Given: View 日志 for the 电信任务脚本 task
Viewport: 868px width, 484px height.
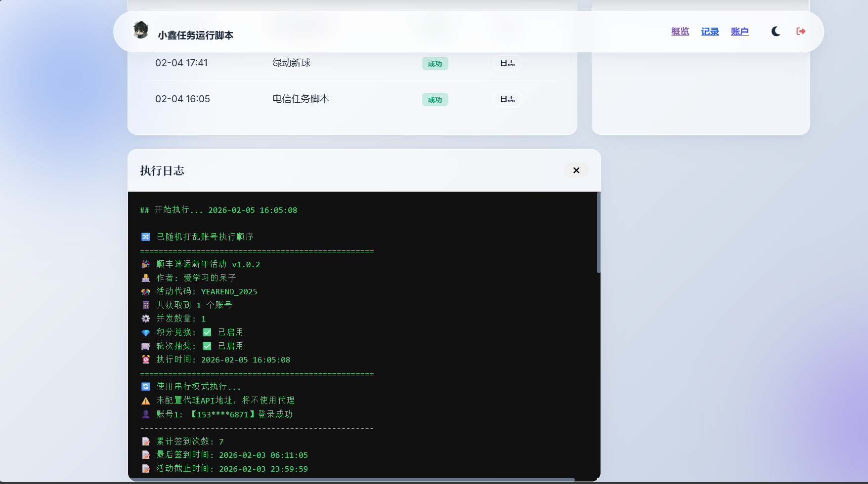Looking at the screenshot, I should coord(507,99).
